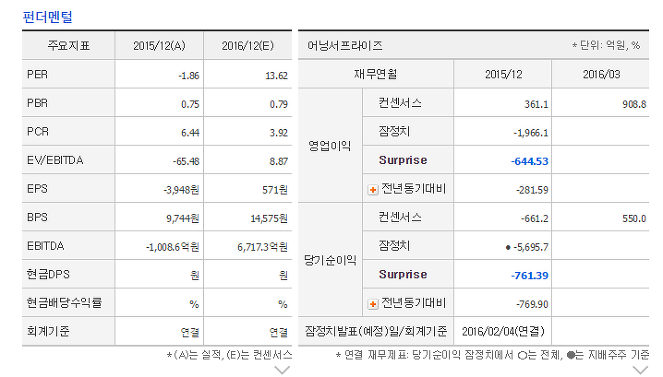Viewport: 663px width, 377px height.
Task: Expand the 어닝서프라이즈 table with the bottom chevron
Action: [x=640, y=370]
